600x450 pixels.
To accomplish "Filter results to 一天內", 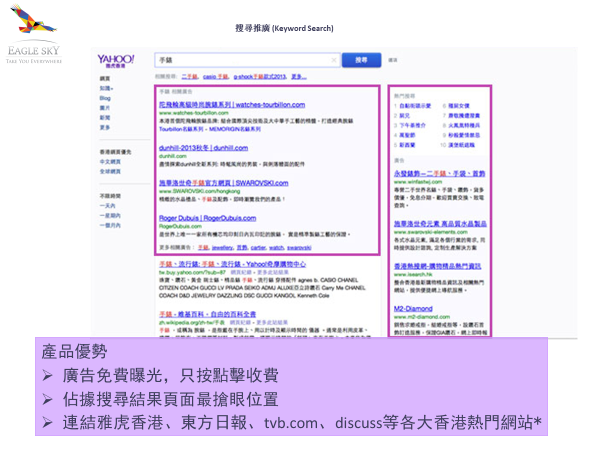I will pos(108,206).
